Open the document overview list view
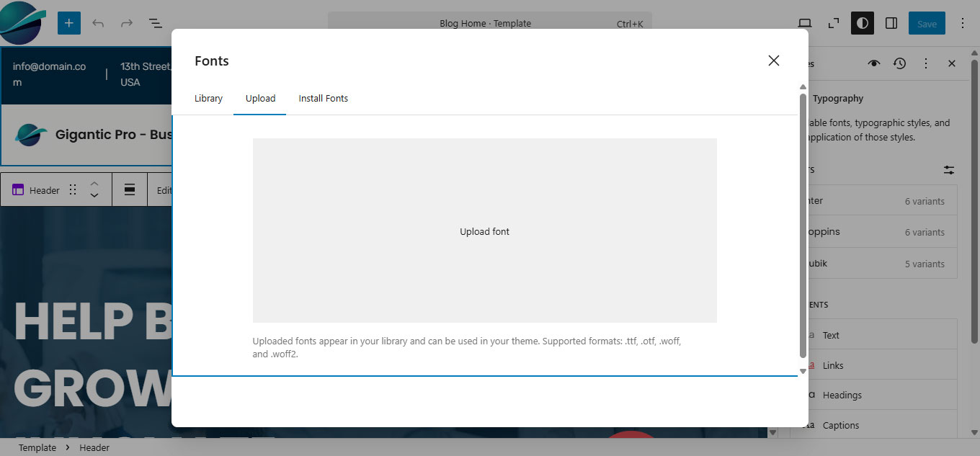The height and width of the screenshot is (456, 980). (x=155, y=23)
